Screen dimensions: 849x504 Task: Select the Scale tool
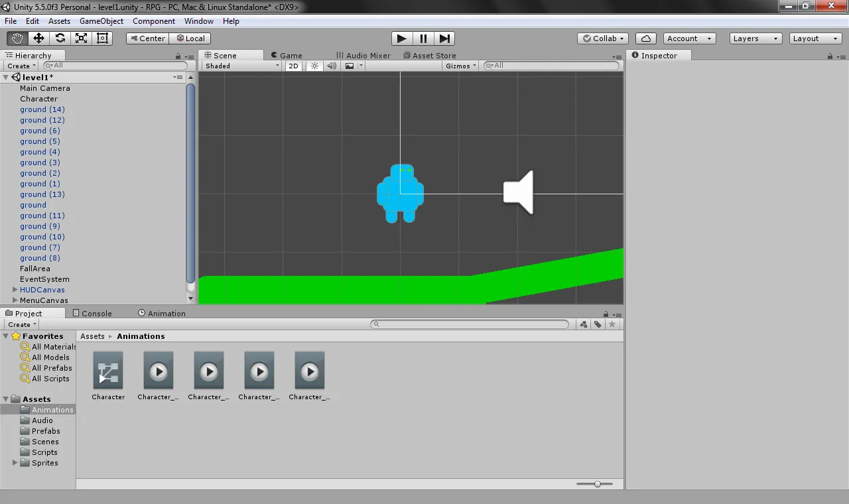click(81, 38)
